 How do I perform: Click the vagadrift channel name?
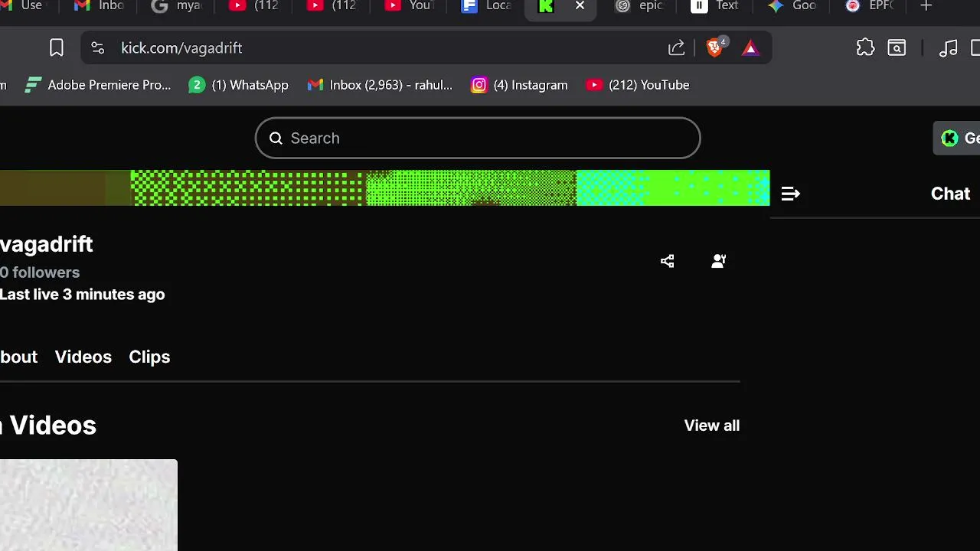tap(46, 244)
